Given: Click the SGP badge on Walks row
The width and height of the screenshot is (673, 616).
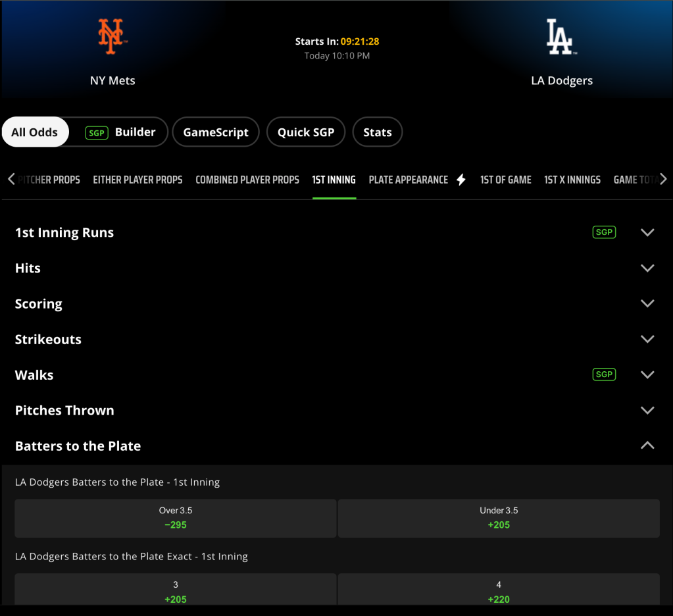Looking at the screenshot, I should [604, 374].
